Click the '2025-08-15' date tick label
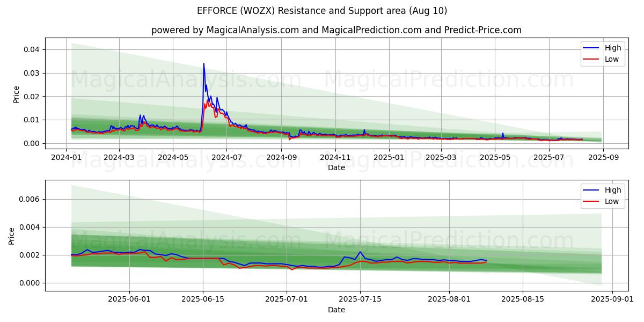The width and height of the screenshot is (644, 322). point(523,299)
